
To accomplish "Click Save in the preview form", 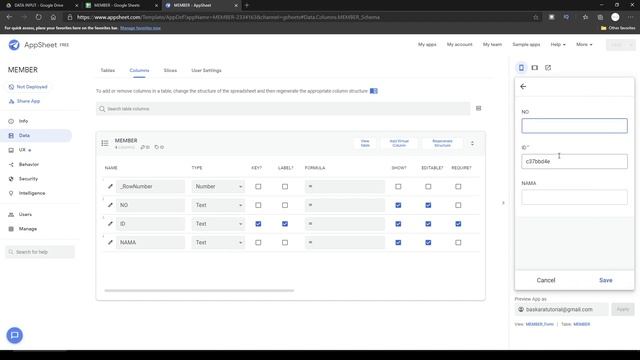I will [605, 280].
